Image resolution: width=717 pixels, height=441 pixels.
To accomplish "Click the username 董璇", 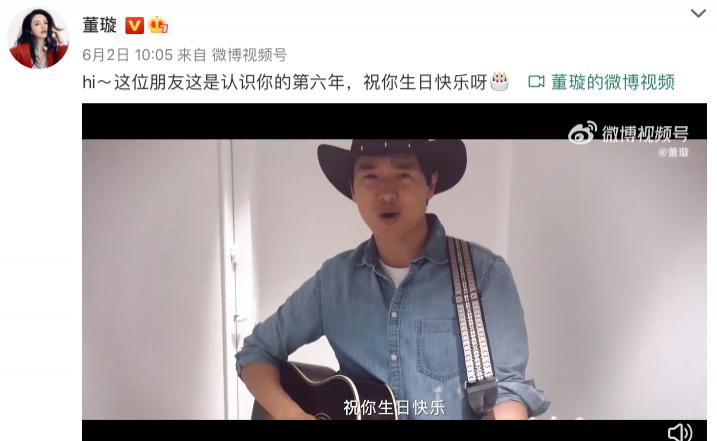I will pyautogui.click(x=100, y=25).
